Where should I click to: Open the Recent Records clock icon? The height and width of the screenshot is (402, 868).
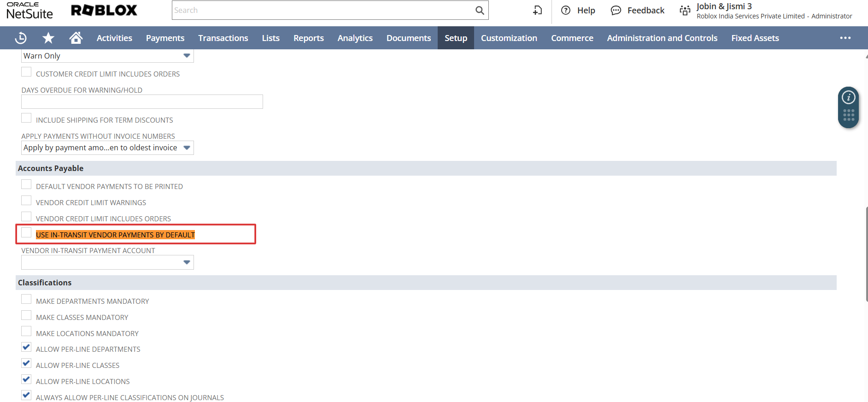(x=21, y=38)
